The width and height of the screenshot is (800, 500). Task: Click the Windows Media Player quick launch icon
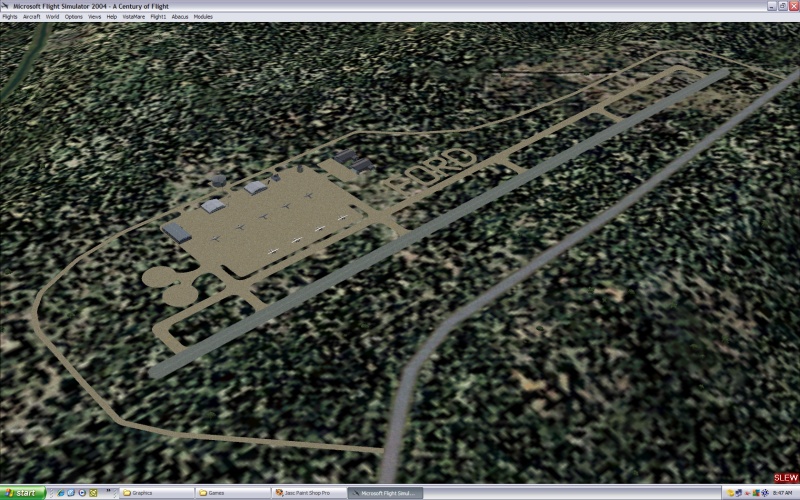(x=81, y=493)
